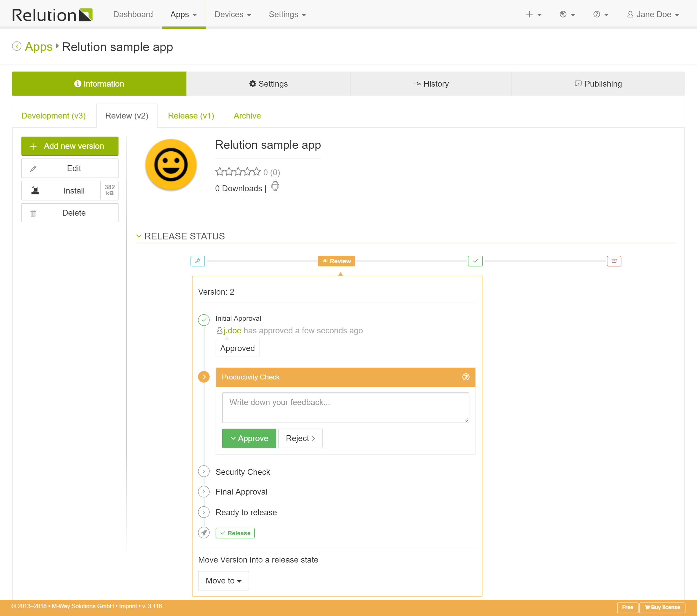Select the Review (v2) tab

(127, 116)
